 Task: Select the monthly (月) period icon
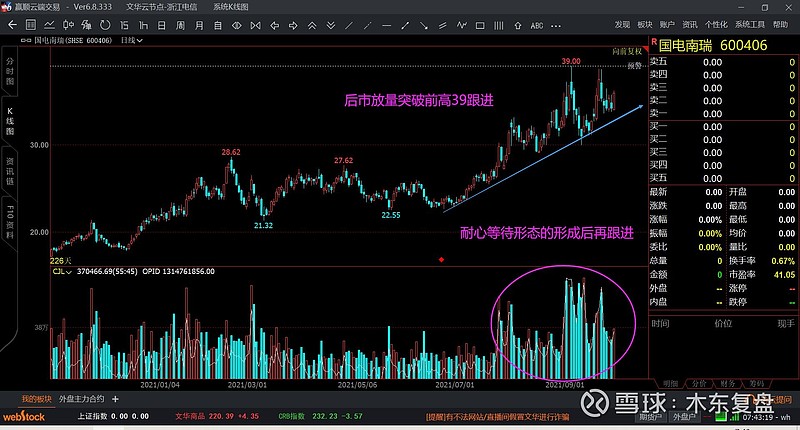[199, 25]
